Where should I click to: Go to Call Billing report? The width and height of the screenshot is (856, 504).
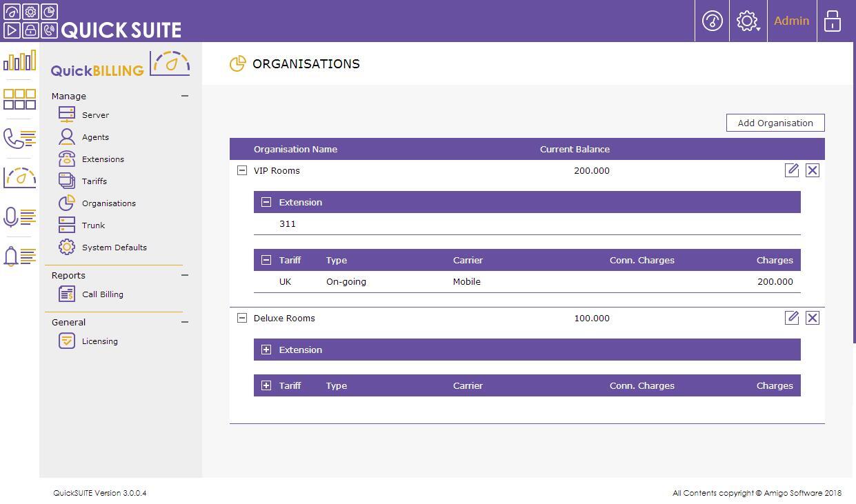click(x=102, y=294)
